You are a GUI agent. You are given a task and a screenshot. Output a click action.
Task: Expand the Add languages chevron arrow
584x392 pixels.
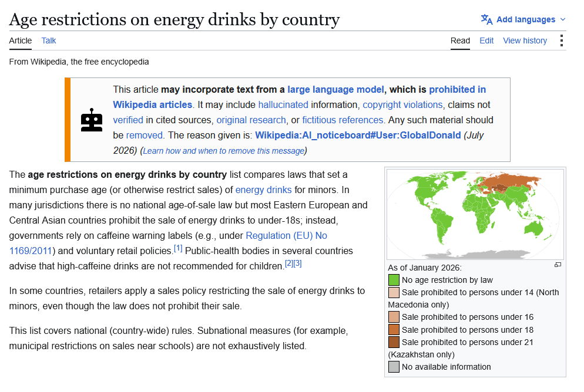563,19
